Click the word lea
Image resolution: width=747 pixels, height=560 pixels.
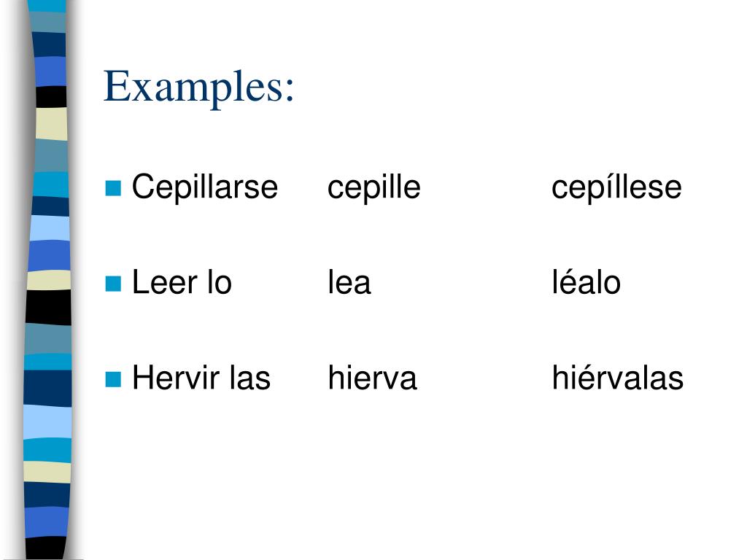click(x=349, y=282)
